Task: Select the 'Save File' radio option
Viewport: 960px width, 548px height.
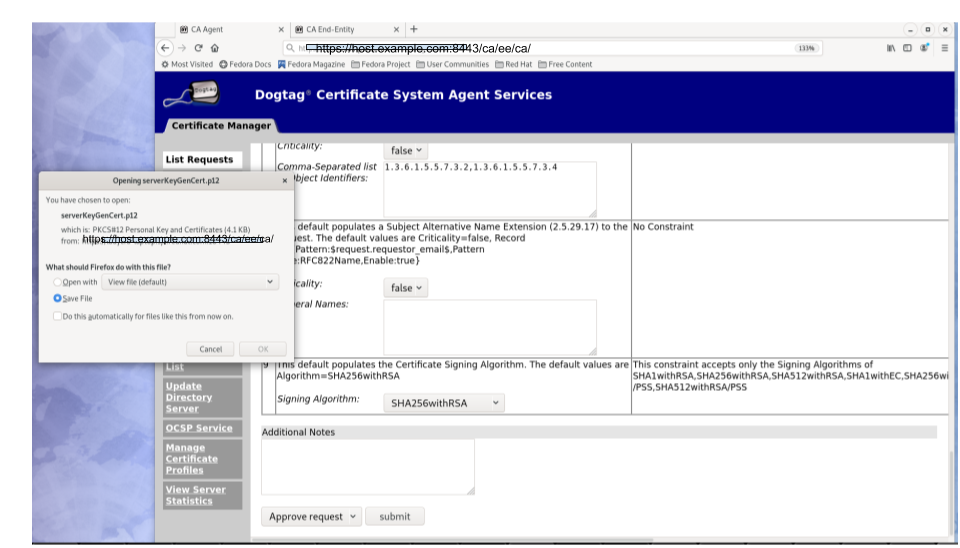Action: coord(58,298)
